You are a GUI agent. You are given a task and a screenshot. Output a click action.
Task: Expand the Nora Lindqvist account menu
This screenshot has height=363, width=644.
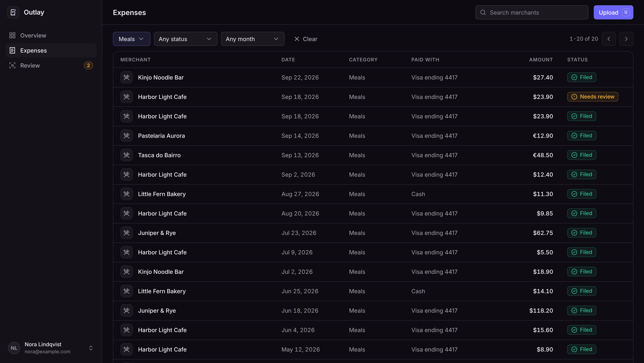(51, 348)
